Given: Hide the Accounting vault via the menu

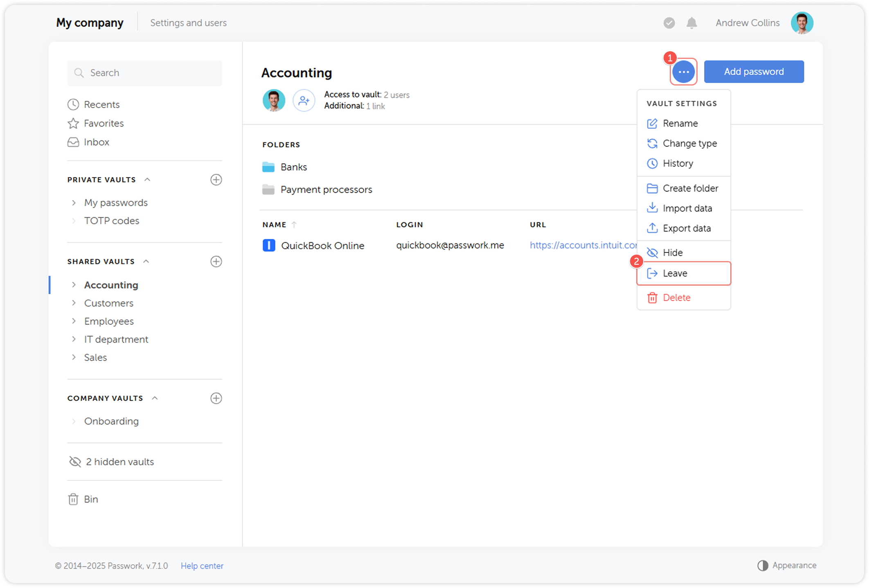Looking at the screenshot, I should coord(672,252).
